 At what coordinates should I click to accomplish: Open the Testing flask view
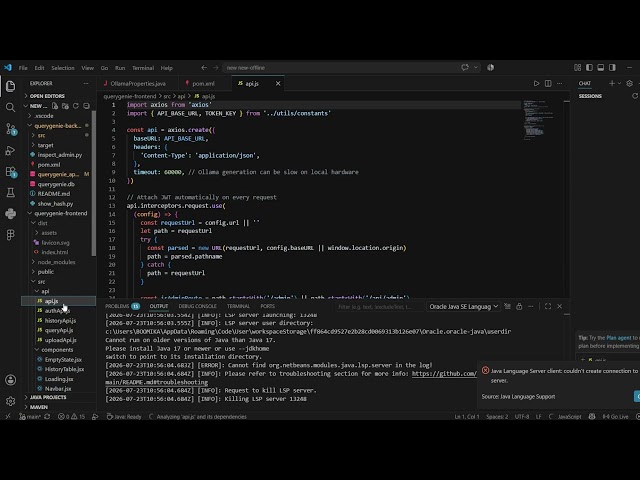[11, 192]
